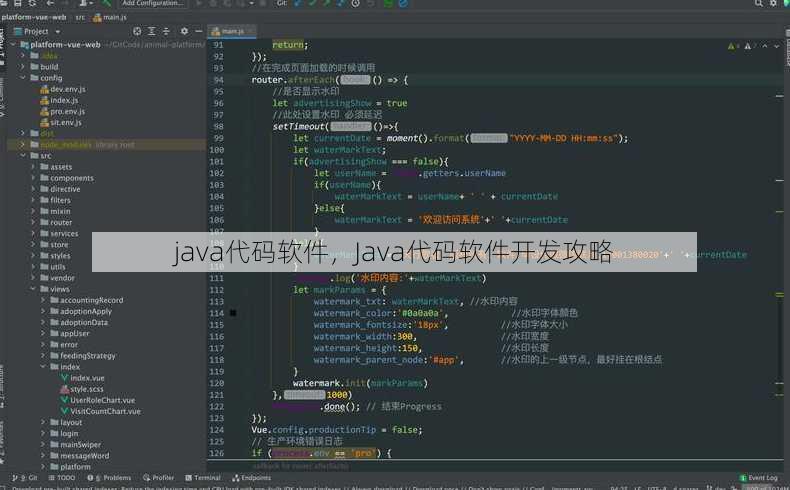The width and height of the screenshot is (790, 490).
Task: Collapse the config folder
Action: 23,78
